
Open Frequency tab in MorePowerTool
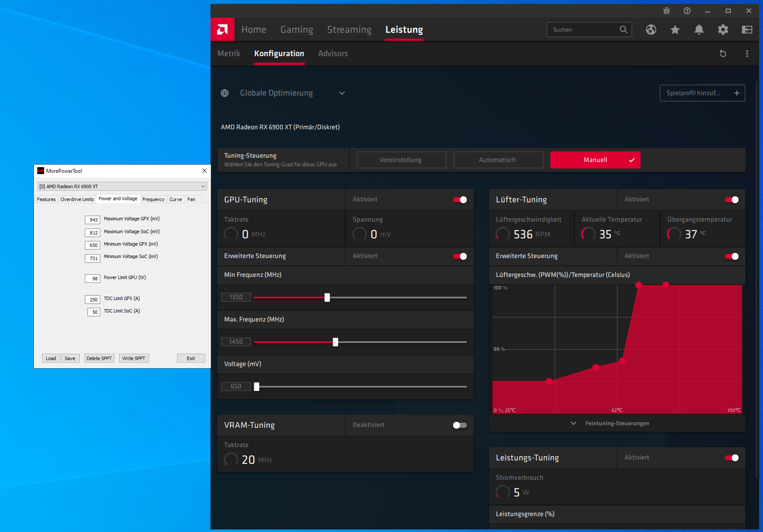pos(153,199)
